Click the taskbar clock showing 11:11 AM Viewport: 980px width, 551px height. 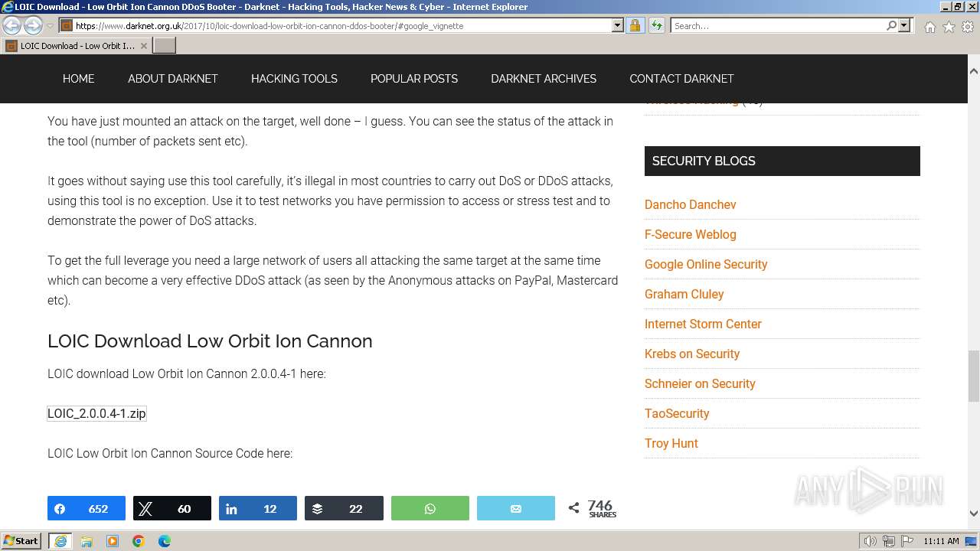941,541
